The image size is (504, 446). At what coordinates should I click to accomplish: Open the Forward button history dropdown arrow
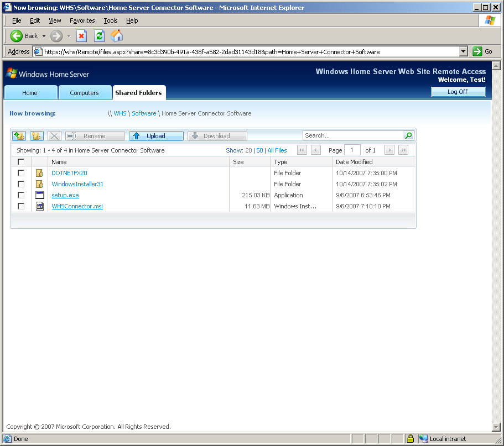tap(69, 36)
